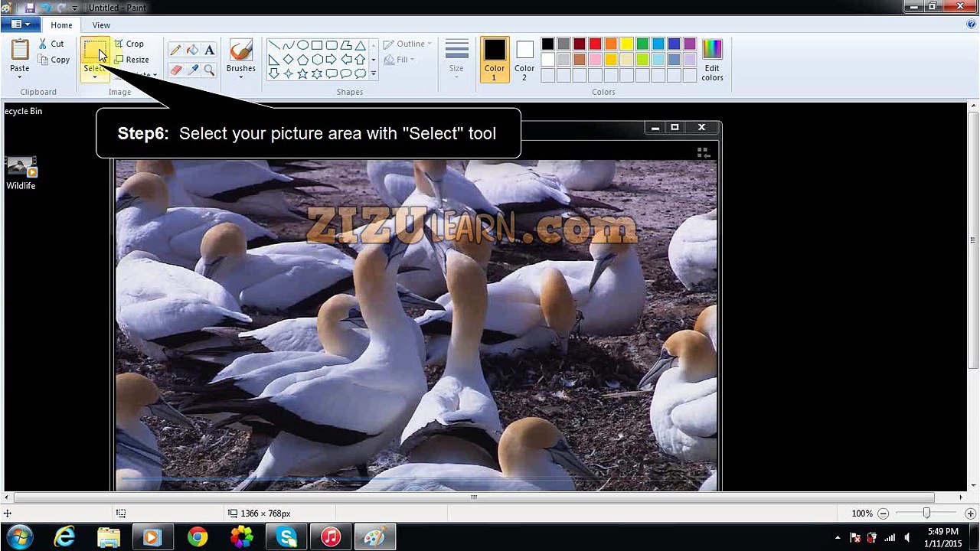
Task: Choose the Right arrow shape
Action: coord(332,60)
